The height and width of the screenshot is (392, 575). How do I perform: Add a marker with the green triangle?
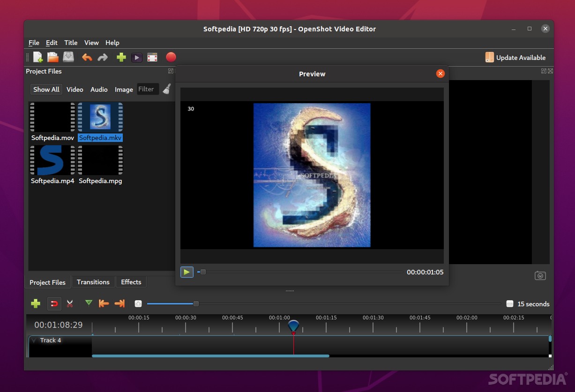[89, 303]
